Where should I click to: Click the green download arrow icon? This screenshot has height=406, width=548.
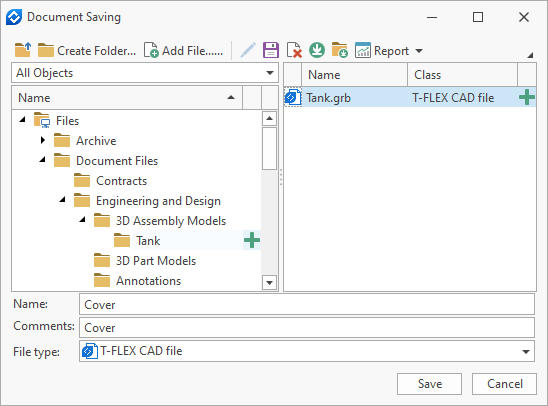(x=317, y=50)
